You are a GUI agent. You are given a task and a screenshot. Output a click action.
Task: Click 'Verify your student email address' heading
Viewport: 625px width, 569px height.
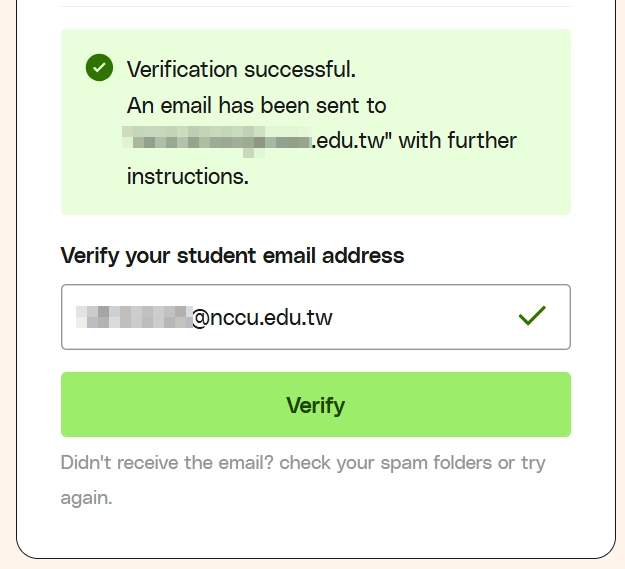pos(232,255)
